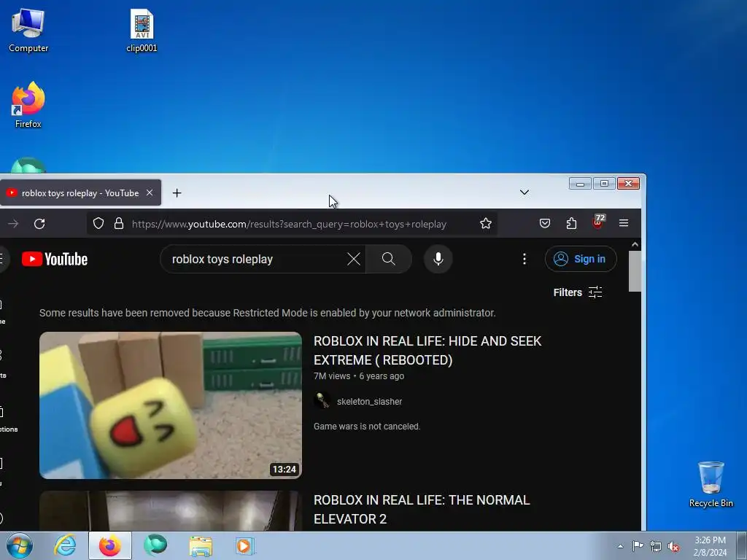The image size is (747, 560).
Task: Open the Firefox hamburger application menu
Action: point(624,223)
